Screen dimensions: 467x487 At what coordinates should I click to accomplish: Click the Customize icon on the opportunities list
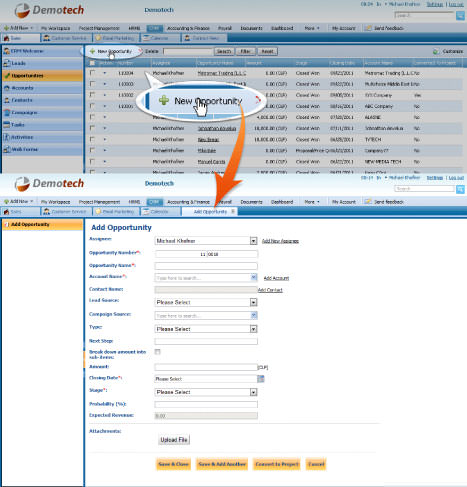pos(436,52)
